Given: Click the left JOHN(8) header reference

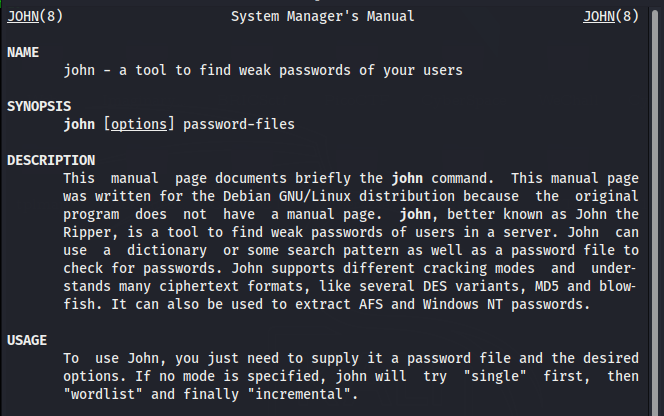Looking at the screenshot, I should (32, 16).
